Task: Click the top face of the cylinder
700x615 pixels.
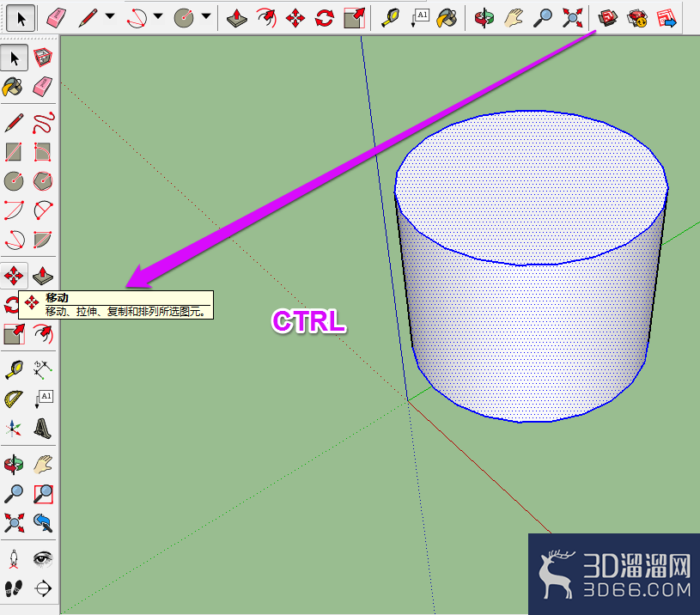Action: click(x=530, y=187)
